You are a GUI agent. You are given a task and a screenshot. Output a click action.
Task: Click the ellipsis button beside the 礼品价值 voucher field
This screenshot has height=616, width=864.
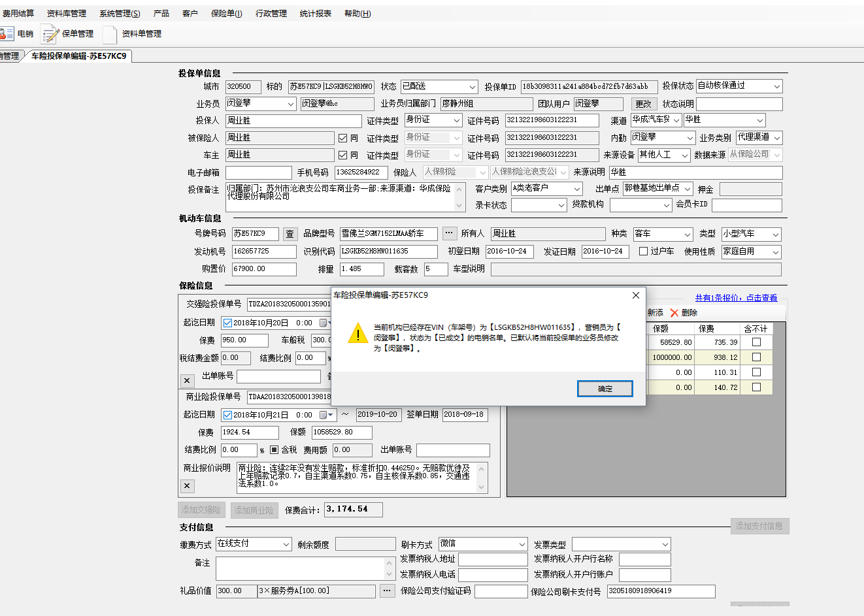[x=387, y=591]
